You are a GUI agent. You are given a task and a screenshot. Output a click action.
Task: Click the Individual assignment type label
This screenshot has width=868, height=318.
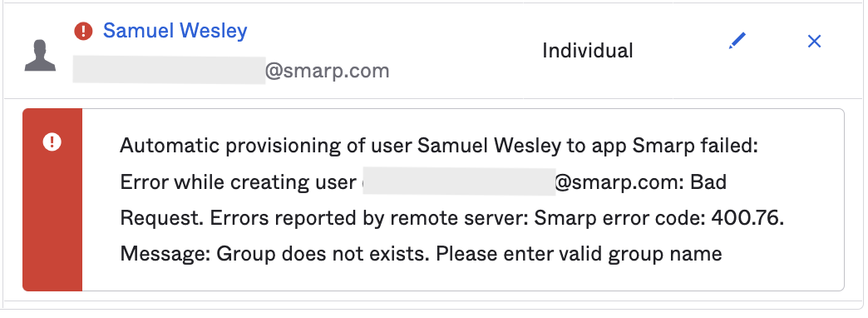tap(587, 51)
